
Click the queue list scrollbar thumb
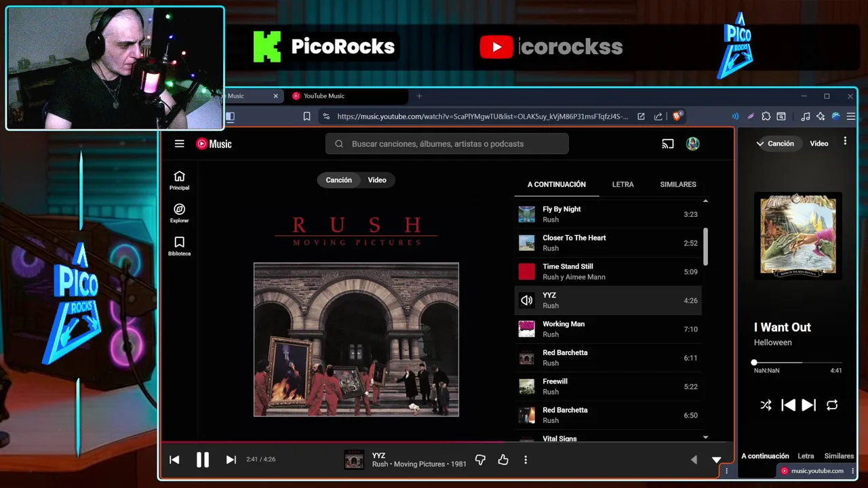pos(705,247)
